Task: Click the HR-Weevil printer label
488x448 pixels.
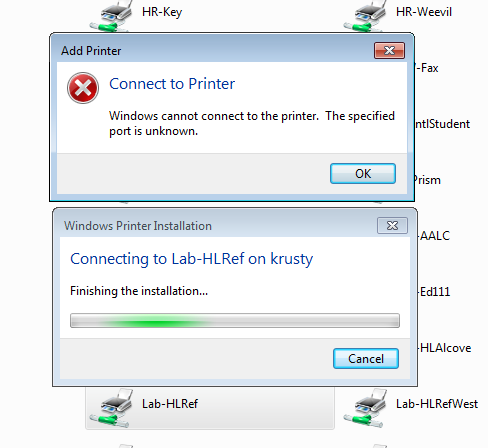Action: point(424,12)
